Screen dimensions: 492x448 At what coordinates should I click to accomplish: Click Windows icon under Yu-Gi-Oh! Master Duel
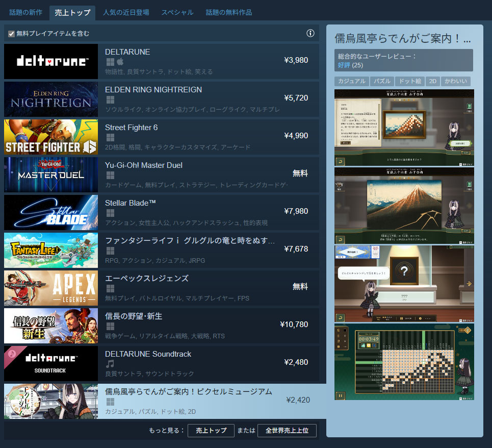(x=110, y=175)
